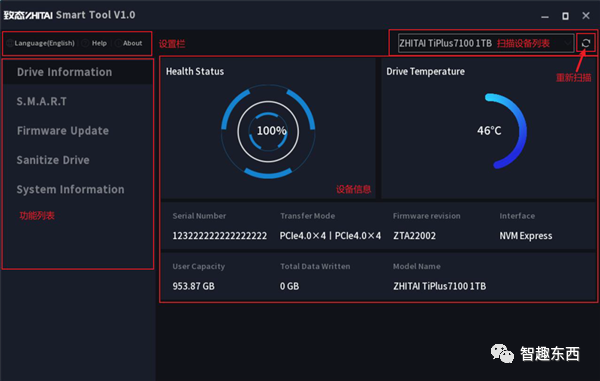Viewport: 600px width, 381px height.
Task: Click the User Capacity label
Action: point(199,267)
